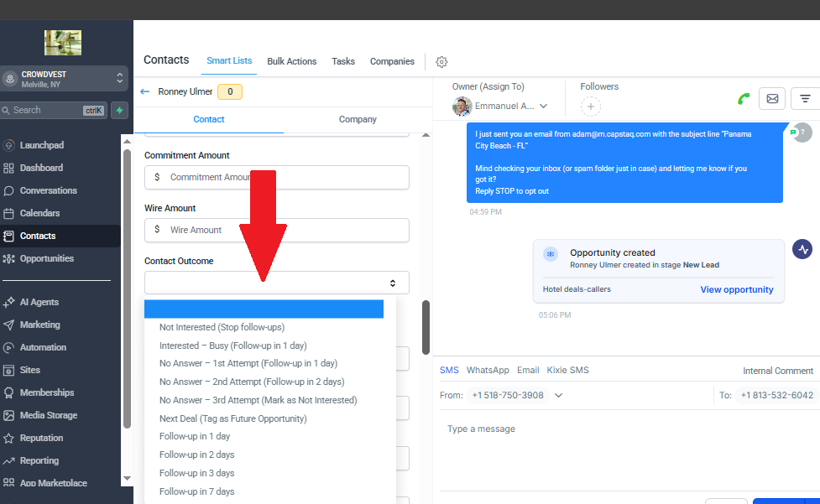The width and height of the screenshot is (820, 504).
Task: Open Contacts settings gear icon
Action: point(442,61)
